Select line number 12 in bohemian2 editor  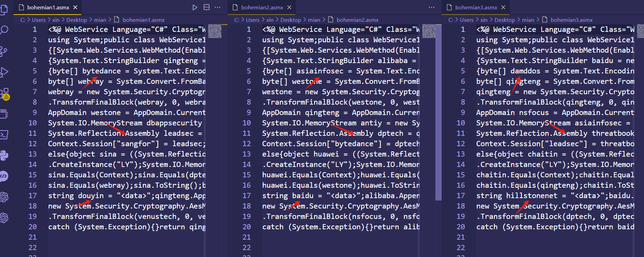click(247, 144)
